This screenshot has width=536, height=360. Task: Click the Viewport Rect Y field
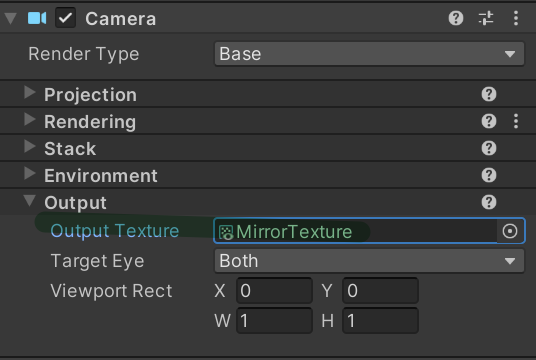coord(380,291)
